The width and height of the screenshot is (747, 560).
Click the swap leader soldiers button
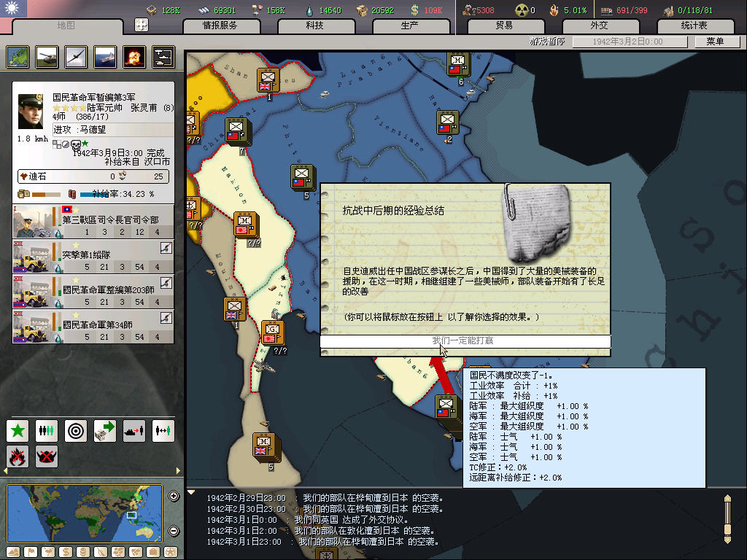pyautogui.click(x=163, y=431)
